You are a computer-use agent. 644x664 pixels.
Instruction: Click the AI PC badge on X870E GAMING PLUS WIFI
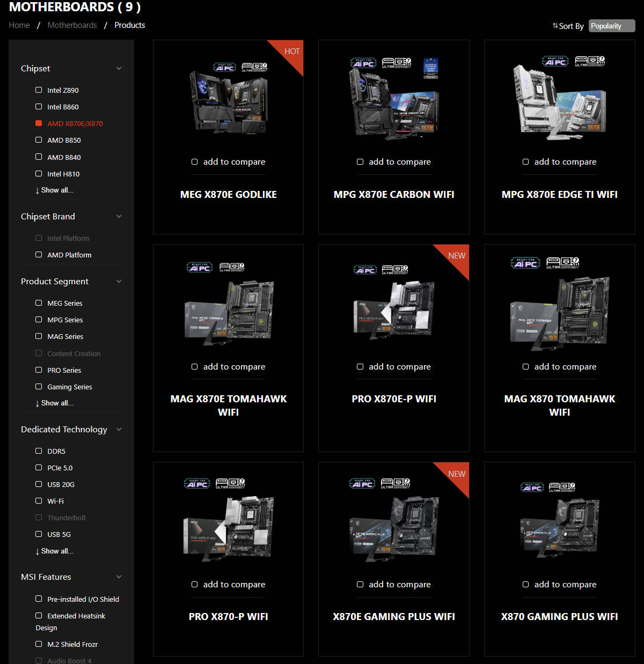tap(362, 484)
